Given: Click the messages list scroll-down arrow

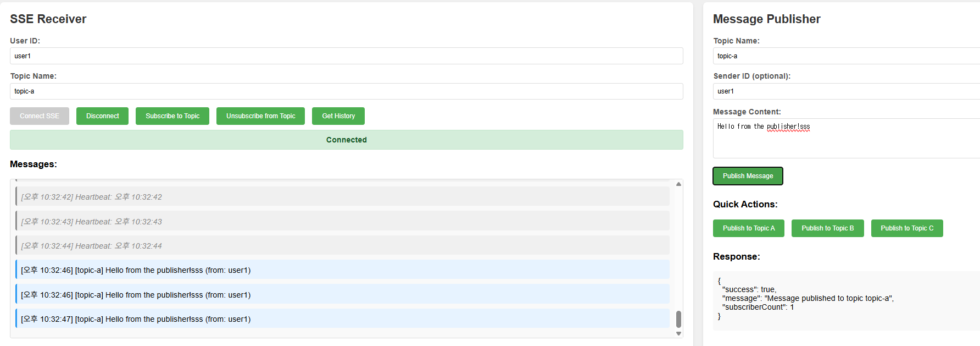Looking at the screenshot, I should click(x=678, y=333).
